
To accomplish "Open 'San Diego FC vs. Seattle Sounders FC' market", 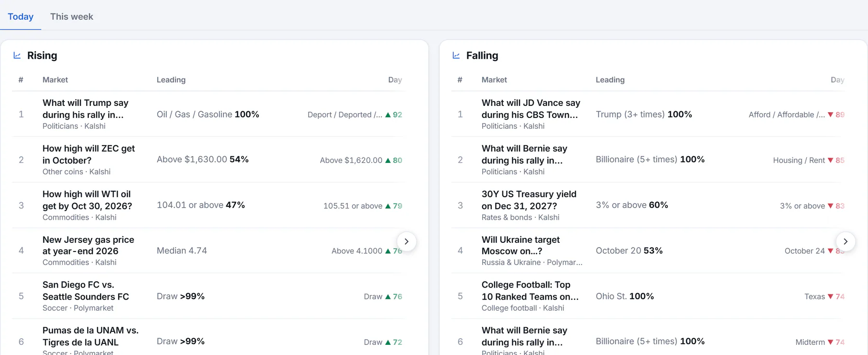I will [x=86, y=290].
